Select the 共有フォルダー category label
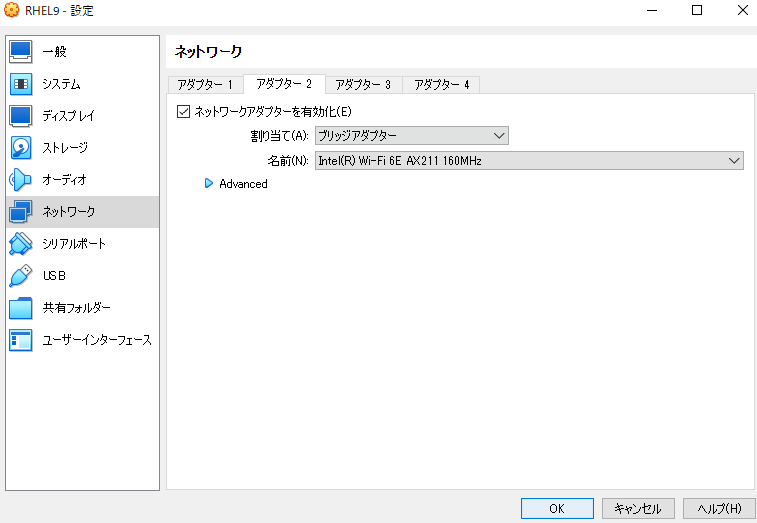Viewport: 757px width, 523px height. 77,308
